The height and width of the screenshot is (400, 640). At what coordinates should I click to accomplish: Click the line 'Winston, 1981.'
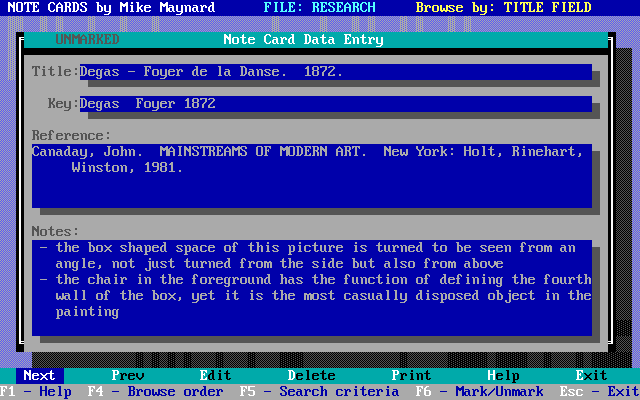(127, 168)
